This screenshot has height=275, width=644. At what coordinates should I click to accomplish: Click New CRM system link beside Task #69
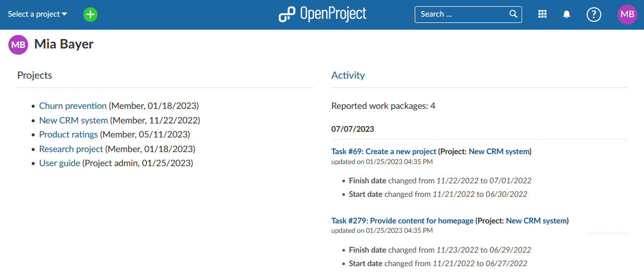click(499, 152)
